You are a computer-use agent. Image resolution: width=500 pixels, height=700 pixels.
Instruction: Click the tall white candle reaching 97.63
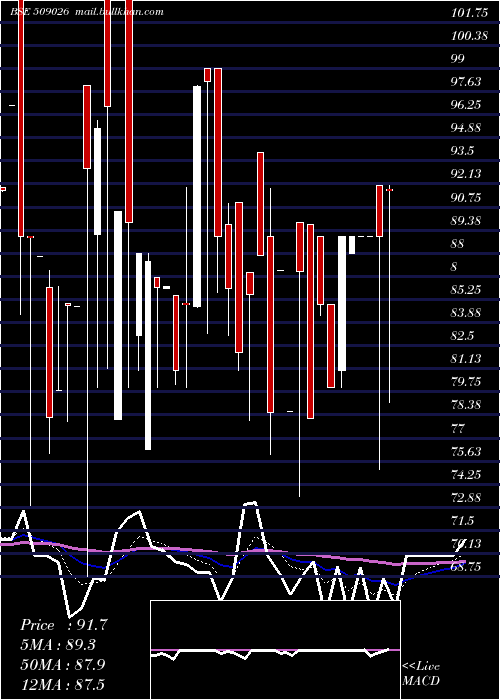coord(197,196)
